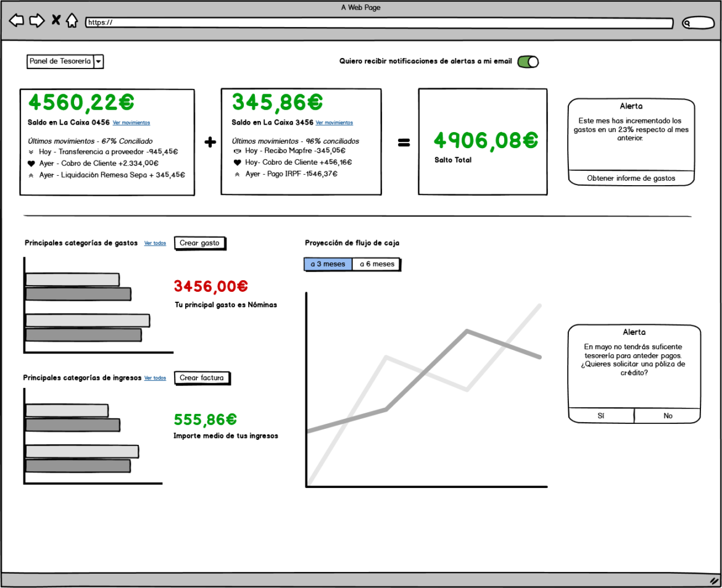Screen dimensions: 722x588
Task: Toggle email alert notifications switch
Action: point(528,62)
